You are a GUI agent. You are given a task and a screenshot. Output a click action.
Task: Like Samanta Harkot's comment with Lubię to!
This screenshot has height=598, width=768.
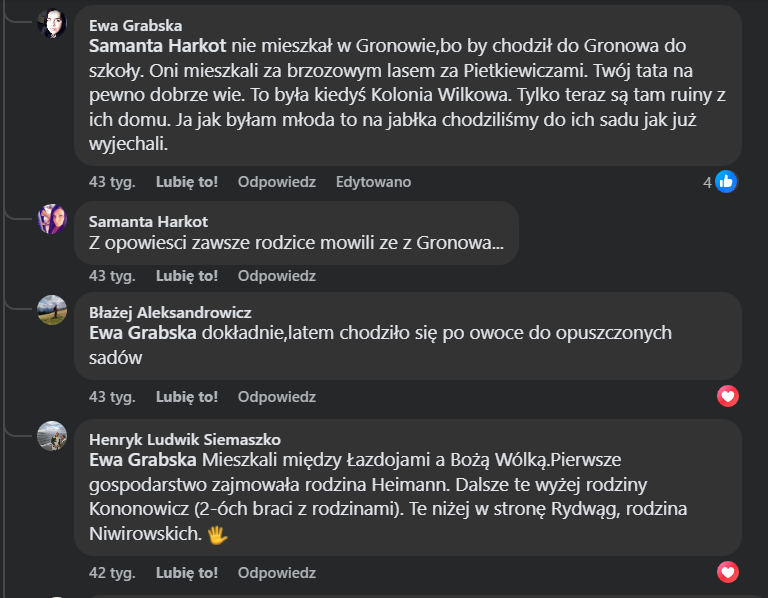[x=186, y=275]
